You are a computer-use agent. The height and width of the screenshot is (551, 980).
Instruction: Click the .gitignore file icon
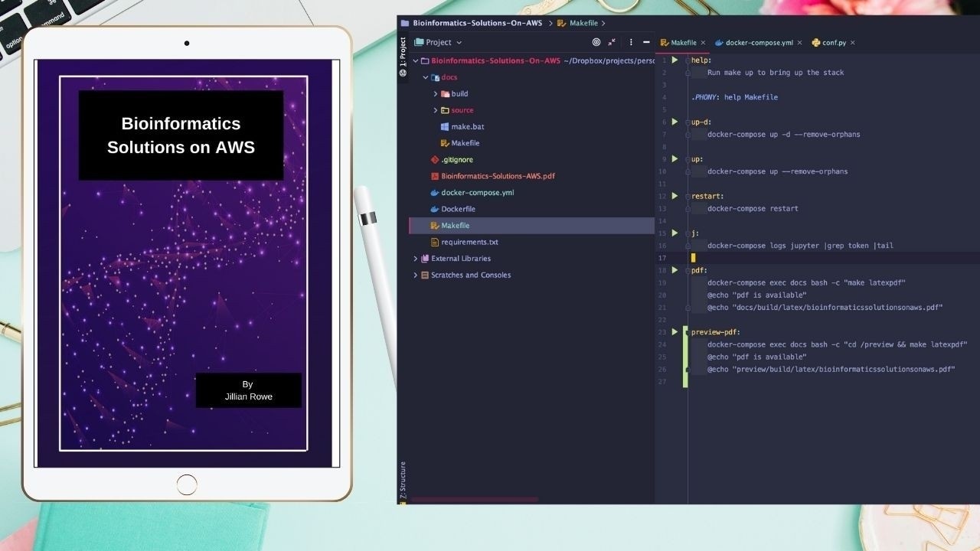pyautogui.click(x=435, y=160)
